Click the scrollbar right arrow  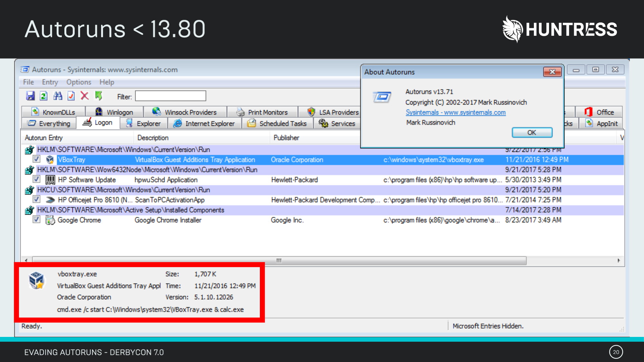619,260
